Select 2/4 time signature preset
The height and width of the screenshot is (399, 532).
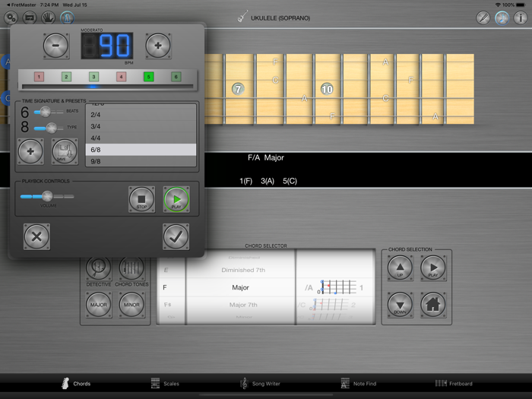(x=141, y=115)
